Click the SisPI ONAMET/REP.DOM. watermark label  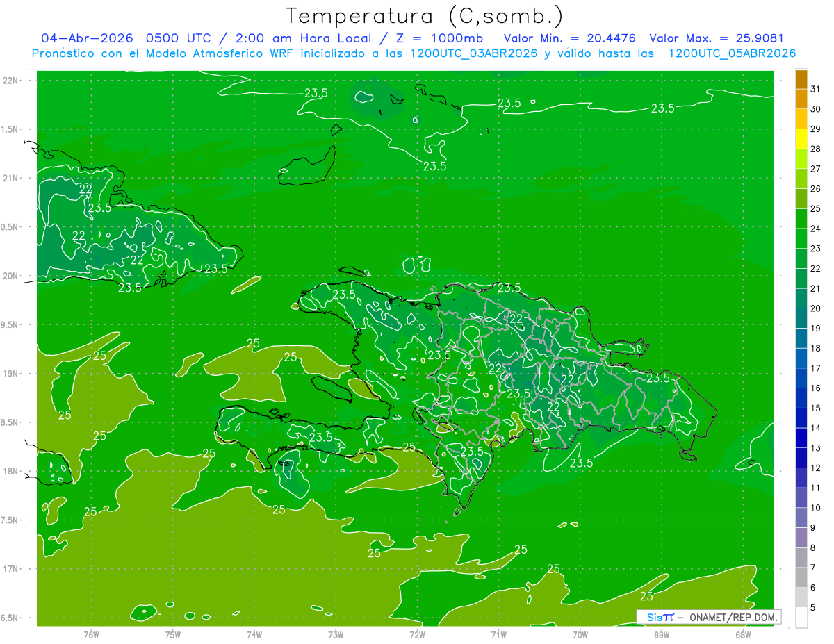tap(709, 617)
